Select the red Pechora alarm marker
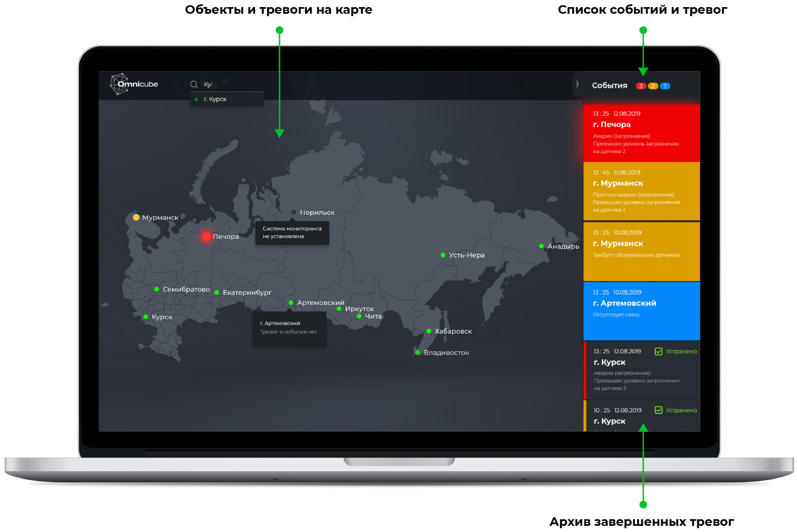Viewport: 797px width, 532px height. pos(206,236)
